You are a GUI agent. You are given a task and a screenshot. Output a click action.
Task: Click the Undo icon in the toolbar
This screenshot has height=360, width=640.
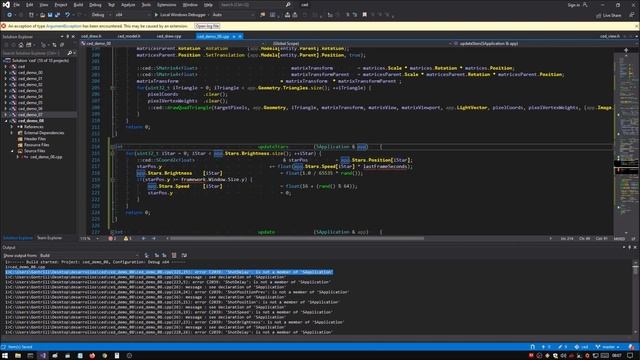click(x=67, y=15)
